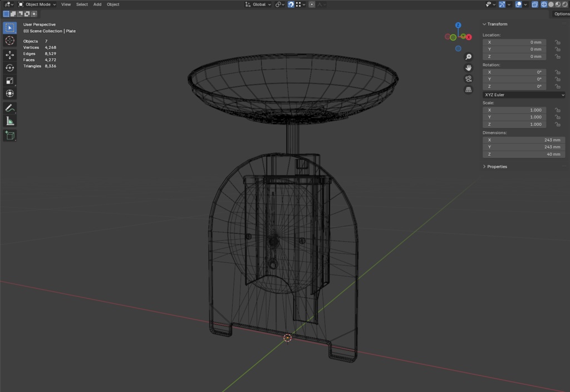Click the blue Z axis gizmo handle
The width and height of the screenshot is (570, 392).
(458, 26)
